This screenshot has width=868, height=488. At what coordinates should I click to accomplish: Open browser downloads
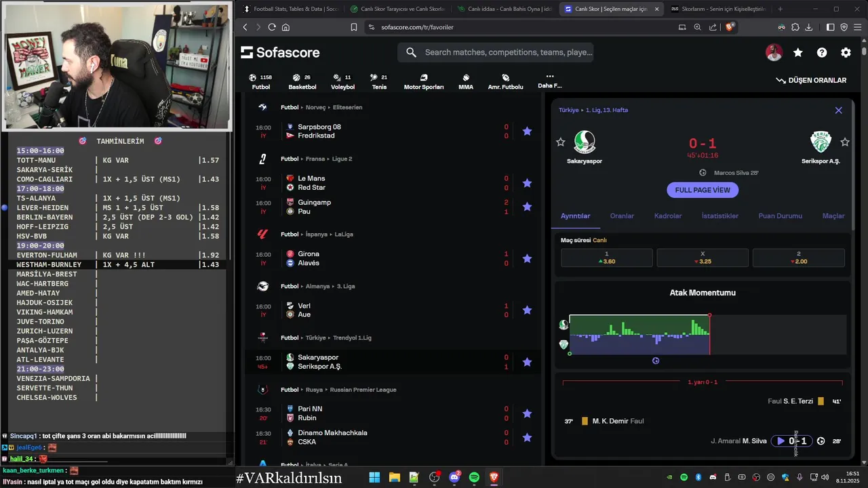pos(808,27)
